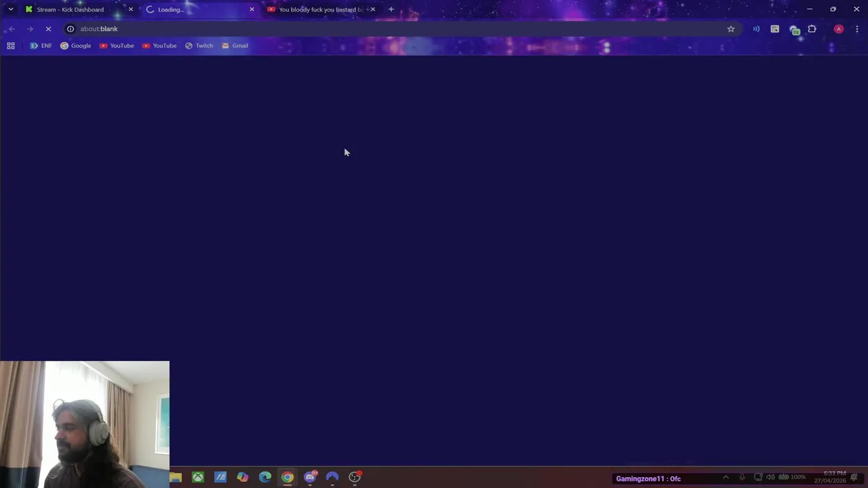
Task: Open the 'You bloody fuck you bastard' YouTube tab
Action: (x=320, y=9)
